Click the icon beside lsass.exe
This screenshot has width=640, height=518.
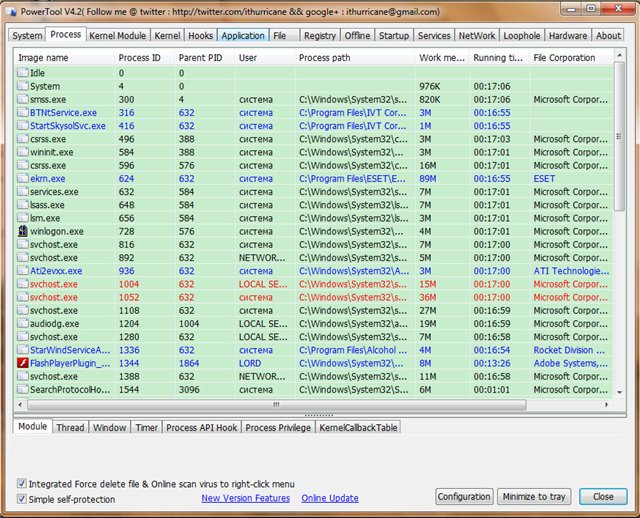point(23,205)
